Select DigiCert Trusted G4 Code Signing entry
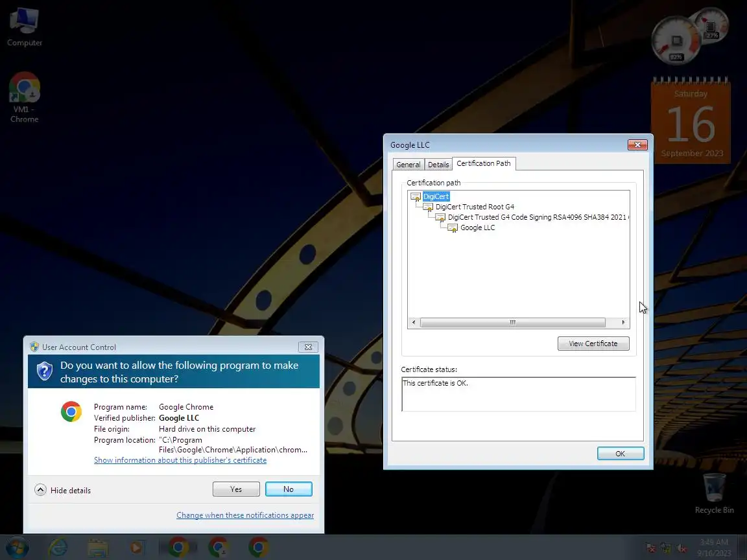747x560 pixels. click(538, 217)
